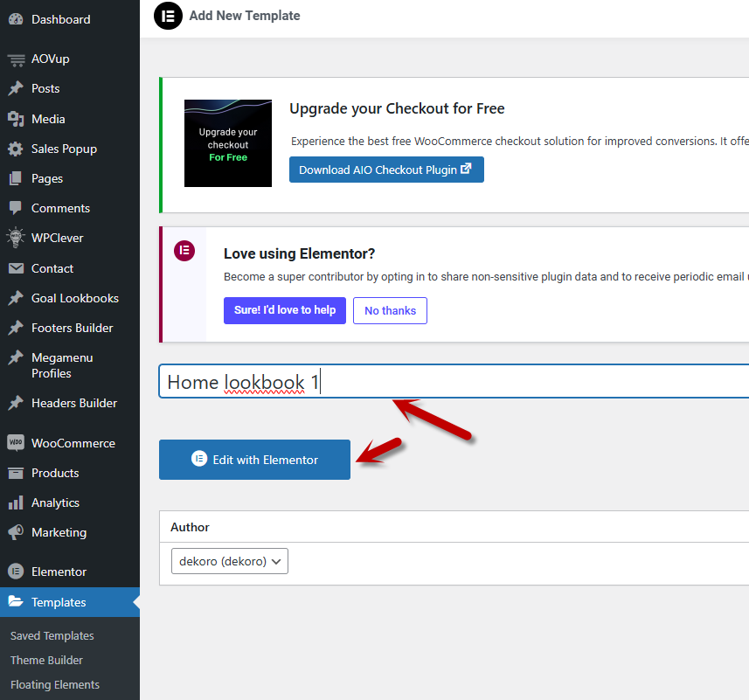
Task: Click the Sales Popup gear icon
Action: pos(16,149)
